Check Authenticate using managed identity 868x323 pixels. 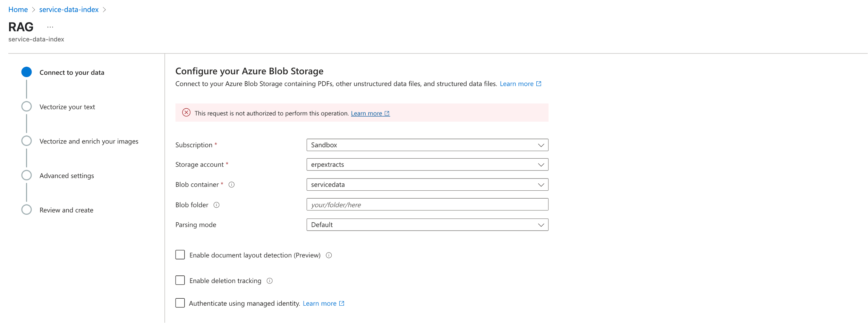pyautogui.click(x=180, y=303)
